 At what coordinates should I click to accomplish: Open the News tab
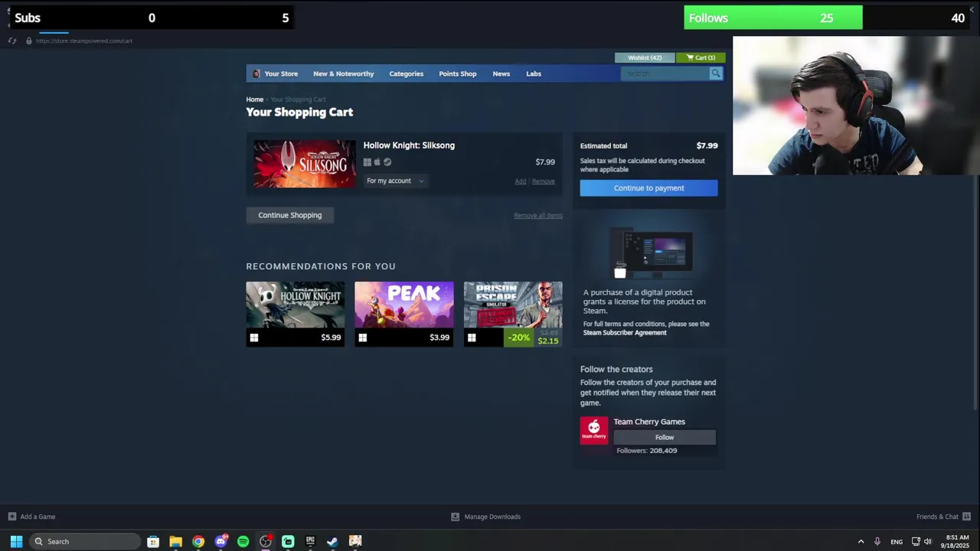(x=501, y=73)
